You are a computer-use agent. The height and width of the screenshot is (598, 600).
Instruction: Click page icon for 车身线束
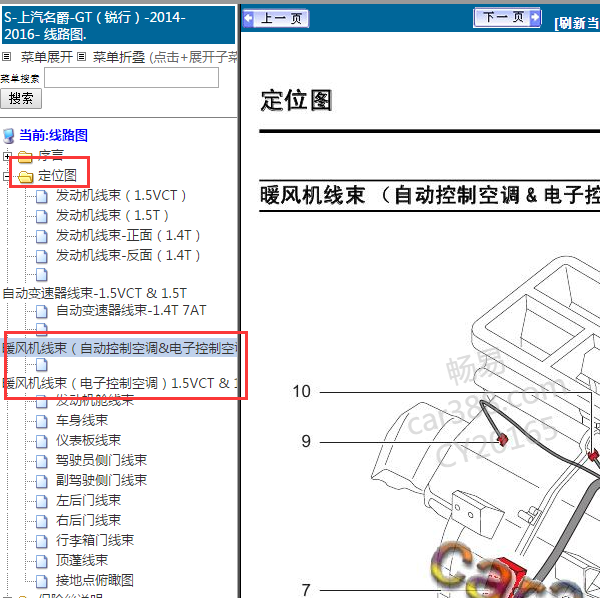click(41, 421)
